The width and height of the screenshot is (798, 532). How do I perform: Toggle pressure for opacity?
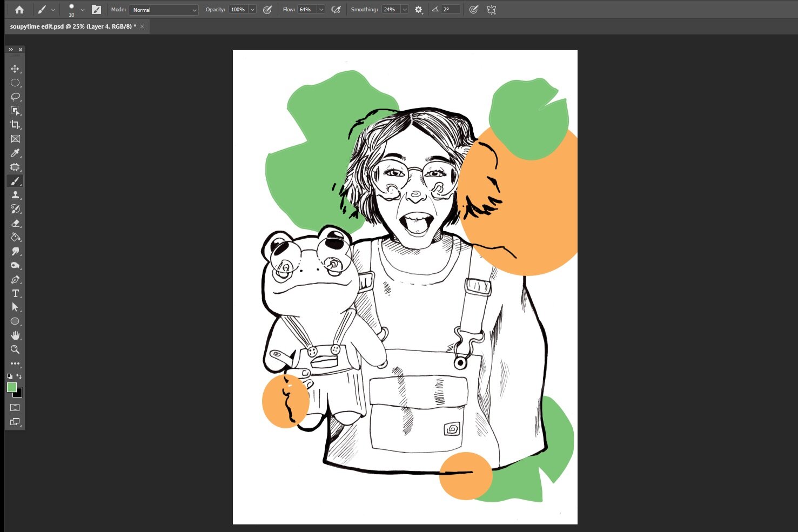(267, 10)
